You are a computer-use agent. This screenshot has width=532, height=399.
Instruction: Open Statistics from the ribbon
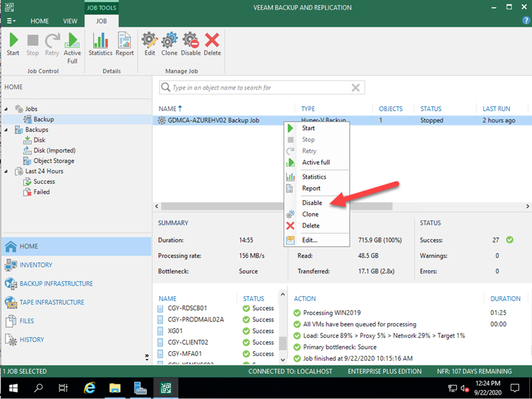click(x=100, y=44)
